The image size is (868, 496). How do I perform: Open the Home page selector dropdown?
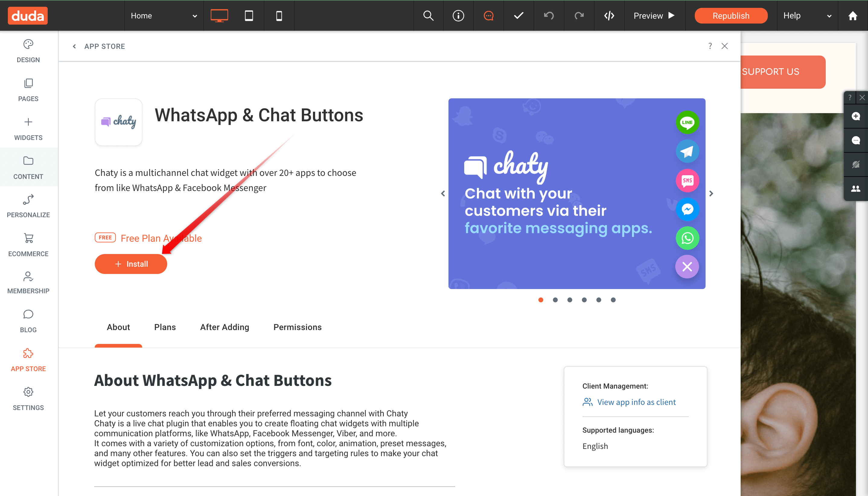click(164, 16)
